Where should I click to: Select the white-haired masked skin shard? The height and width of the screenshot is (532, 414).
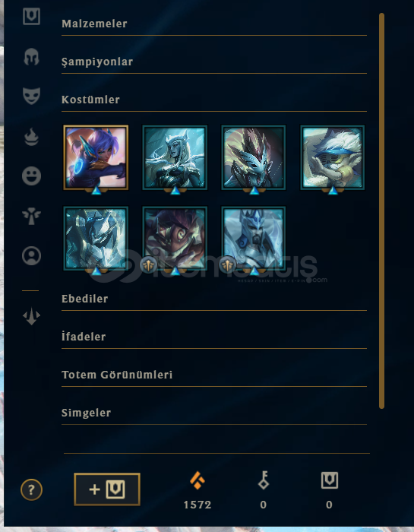click(x=332, y=157)
